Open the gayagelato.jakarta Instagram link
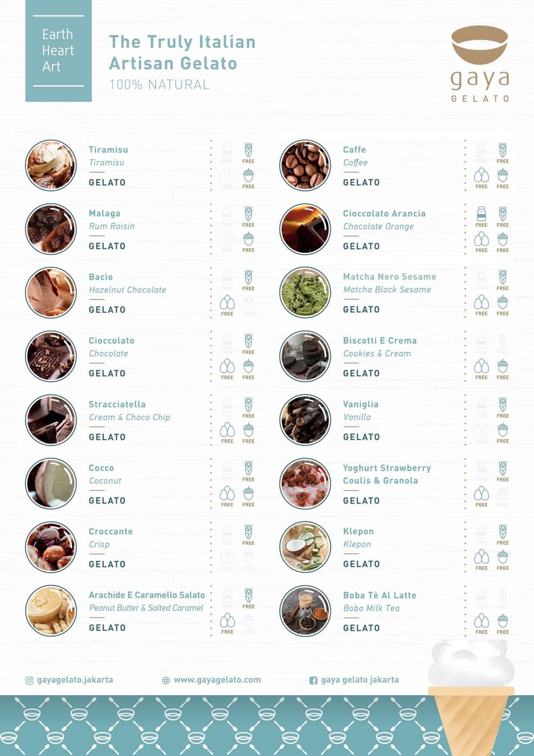This screenshot has width=534, height=756. (75, 680)
